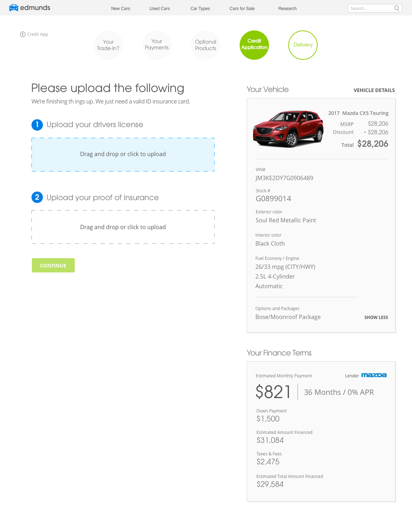This screenshot has width=412, height=532.
Task: Go to the Delivery step
Action: 303,45
